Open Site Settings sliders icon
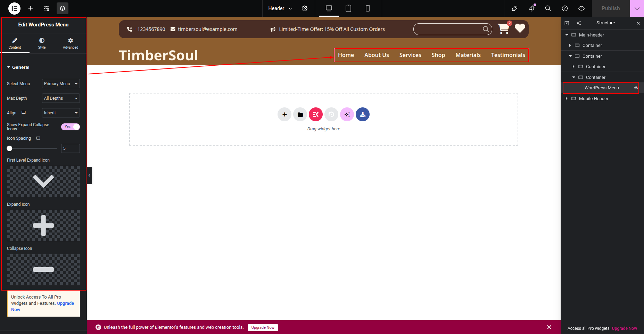This screenshot has width=644, height=334. tap(47, 8)
